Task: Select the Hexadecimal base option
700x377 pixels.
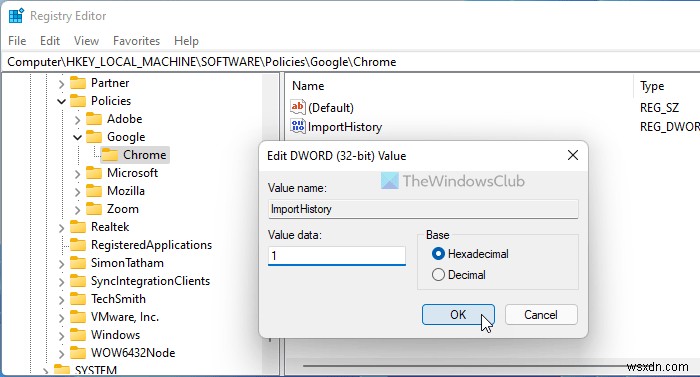Action: point(470,254)
